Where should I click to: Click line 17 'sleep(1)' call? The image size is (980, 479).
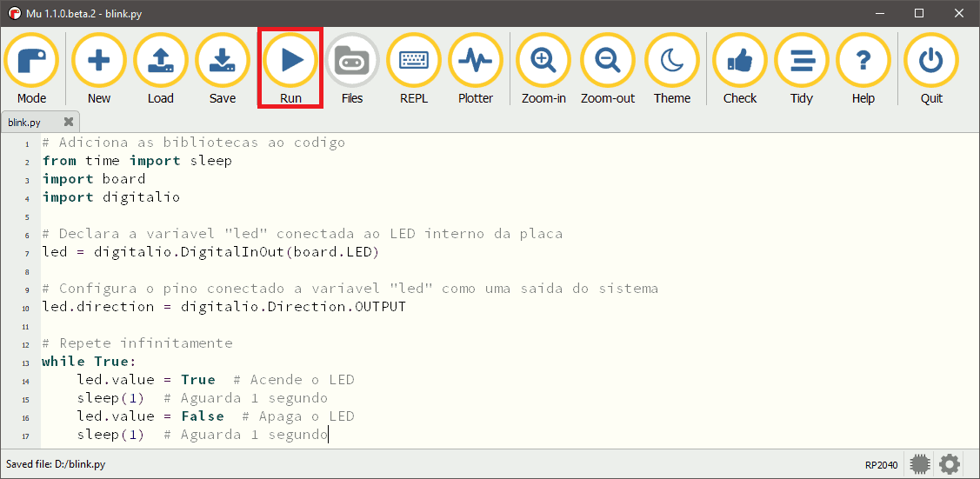point(110,435)
